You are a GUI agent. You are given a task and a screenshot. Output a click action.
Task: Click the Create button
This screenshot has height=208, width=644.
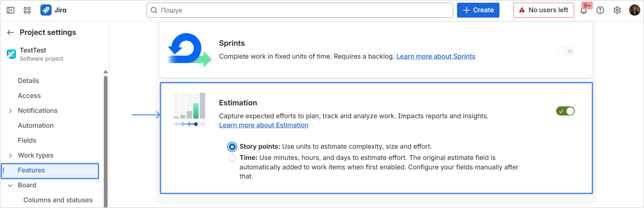[478, 10]
